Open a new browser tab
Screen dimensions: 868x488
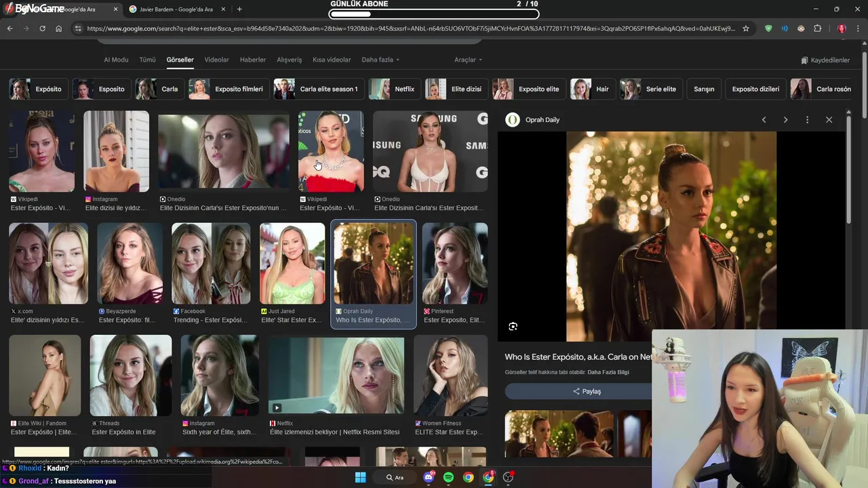tap(239, 9)
